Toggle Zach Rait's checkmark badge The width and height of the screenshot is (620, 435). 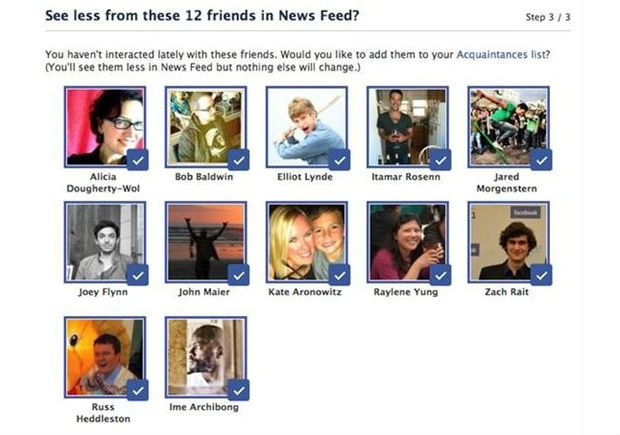click(x=541, y=275)
